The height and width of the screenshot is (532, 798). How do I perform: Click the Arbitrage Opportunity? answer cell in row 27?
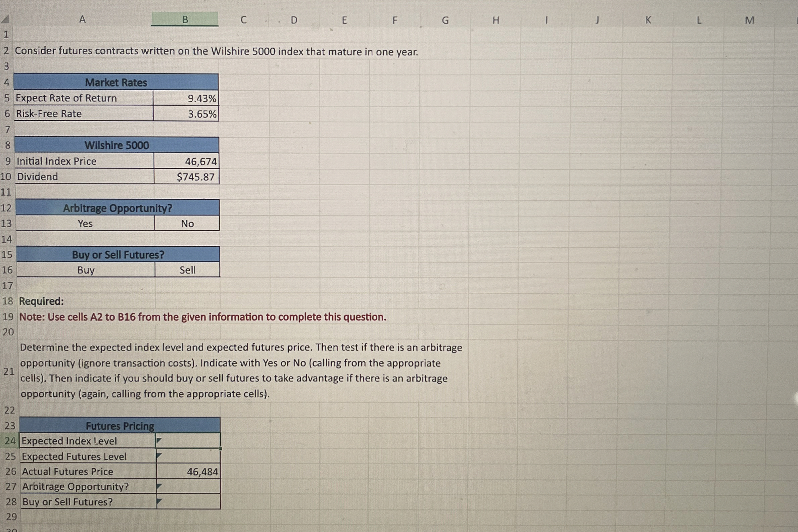(x=189, y=486)
